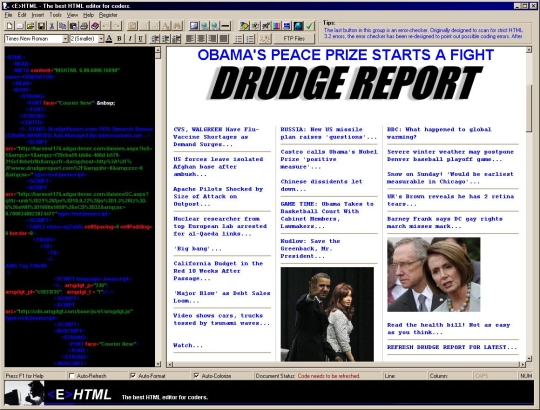Click the 'REFRESH DRUDGE REPORT FOR LATEST' link
Viewport: 540px width, 410px height.
(x=452, y=347)
